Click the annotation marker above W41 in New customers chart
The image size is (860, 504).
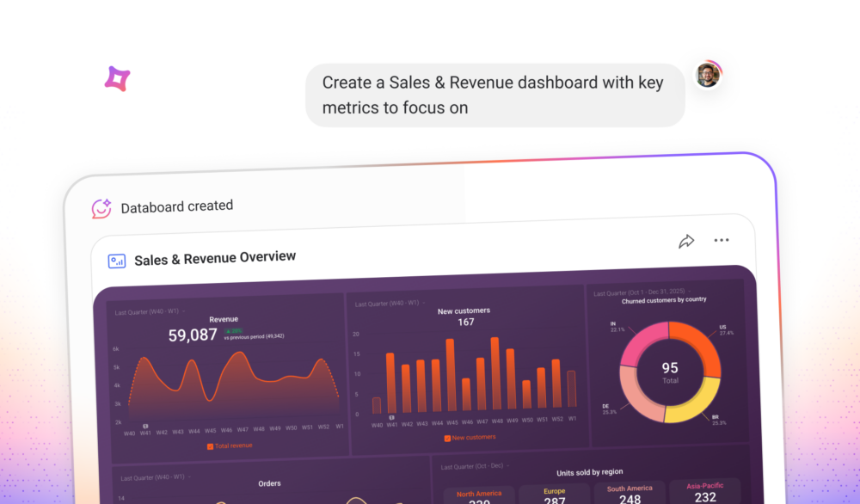point(392,418)
